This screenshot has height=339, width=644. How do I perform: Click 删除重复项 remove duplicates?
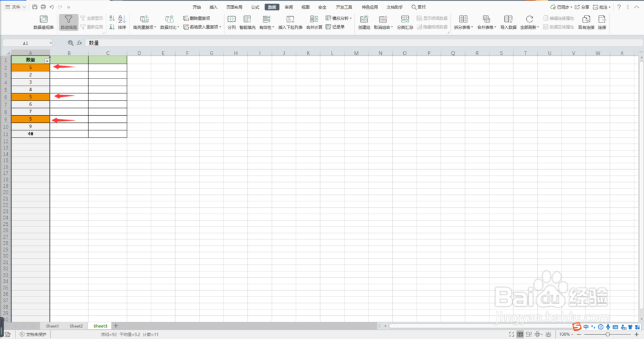196,18
